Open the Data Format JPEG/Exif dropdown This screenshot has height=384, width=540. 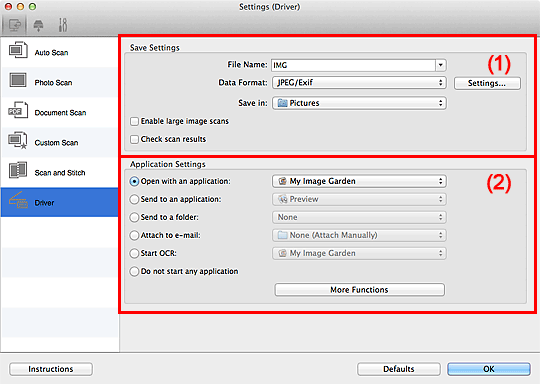coord(359,83)
